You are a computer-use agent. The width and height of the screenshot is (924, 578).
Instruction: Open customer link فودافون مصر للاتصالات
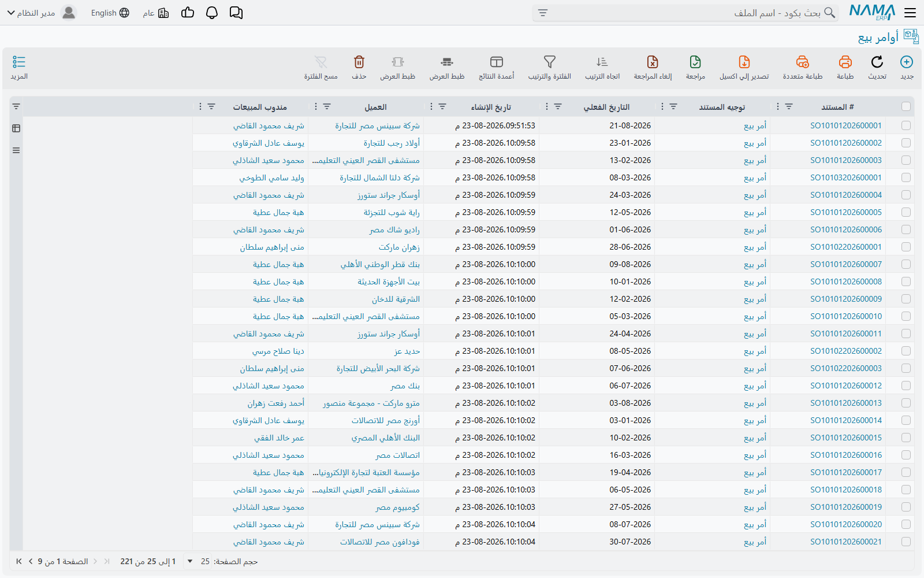pos(380,542)
